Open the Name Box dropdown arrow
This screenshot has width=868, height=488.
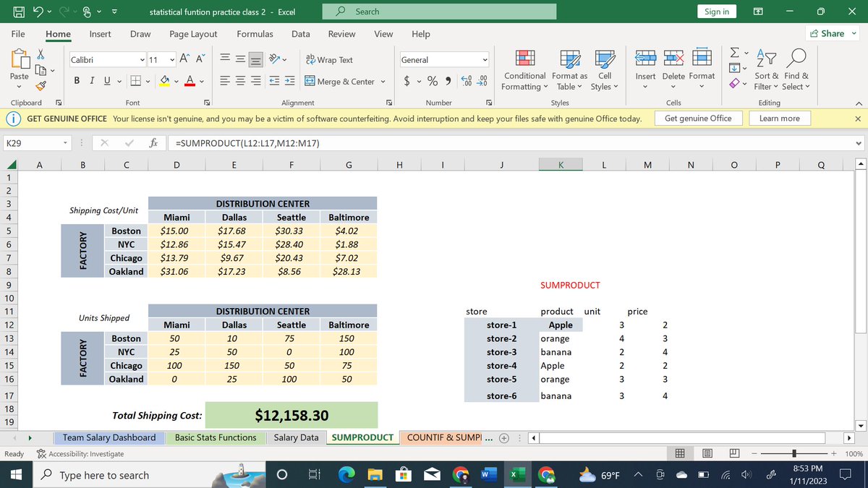point(65,143)
